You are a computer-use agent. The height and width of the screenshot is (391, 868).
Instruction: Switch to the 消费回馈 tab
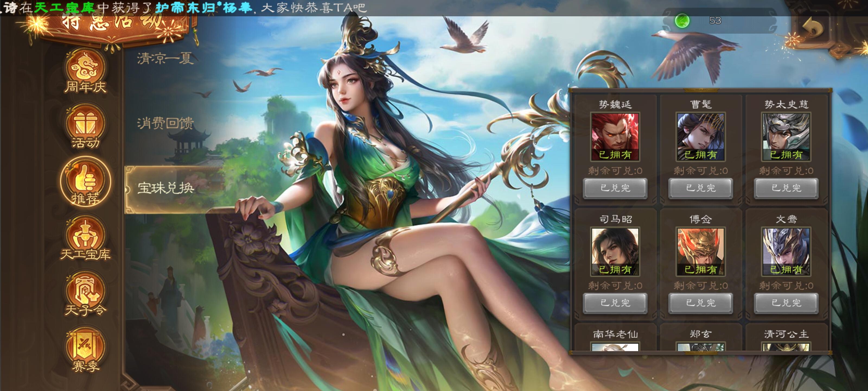click(x=165, y=123)
